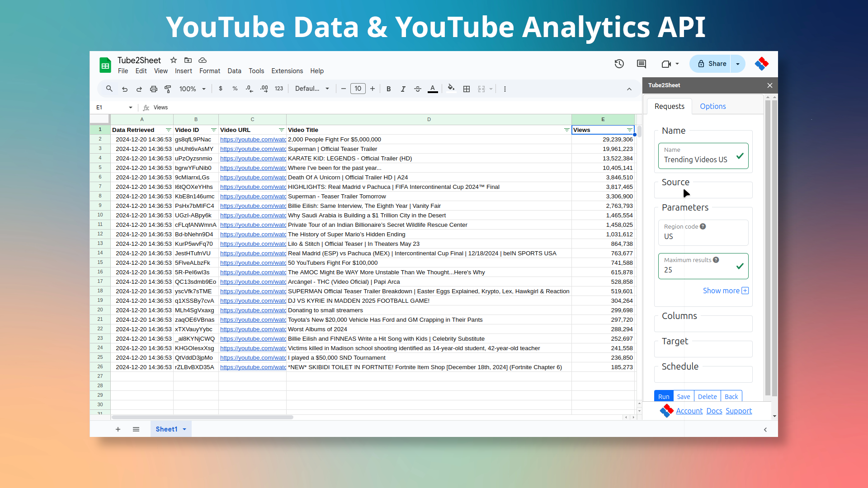Image resolution: width=868 pixels, height=488 pixels.
Task: Click the redo arrow
Action: (139, 89)
